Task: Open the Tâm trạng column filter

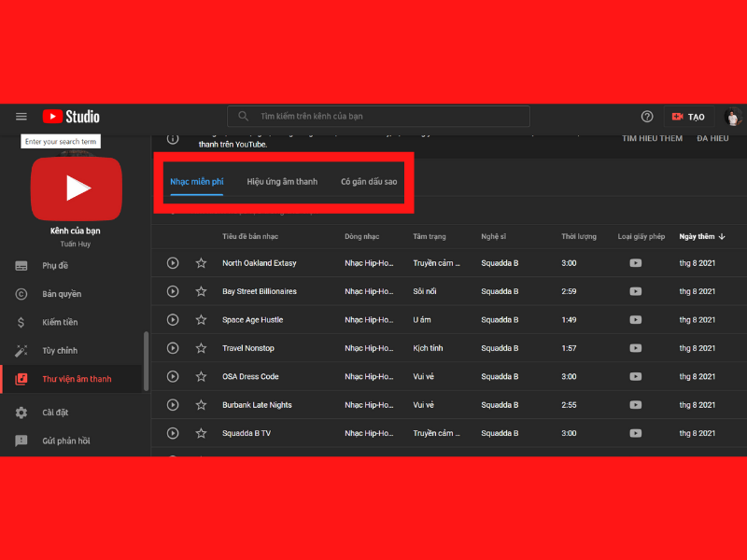Action: click(x=430, y=236)
